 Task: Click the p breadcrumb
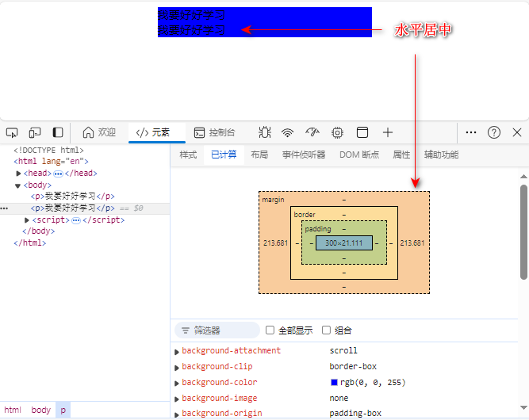(x=63, y=410)
